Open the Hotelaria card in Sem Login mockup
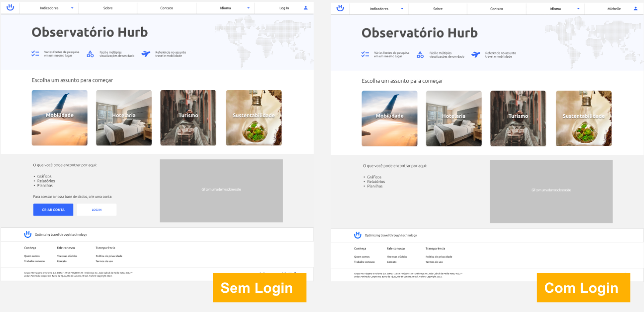This screenshot has width=644, height=312. pyautogui.click(x=124, y=118)
